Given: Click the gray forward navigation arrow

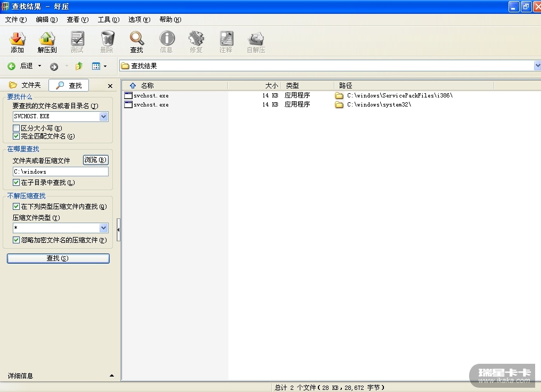Looking at the screenshot, I should [54, 67].
